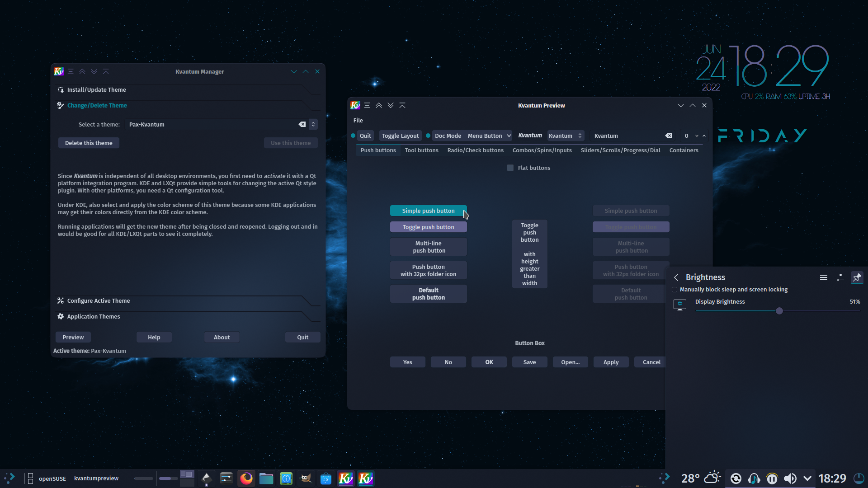Screen dimensions: 868x488
Task: Click power/session icon in panel corner
Action: [859, 478]
